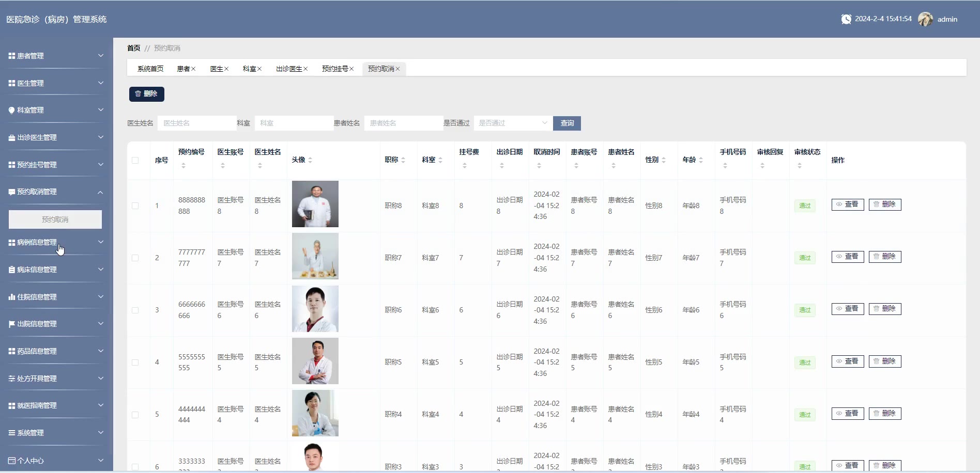Sort the table by 科室 column arrows
980x473 pixels.
click(440, 160)
